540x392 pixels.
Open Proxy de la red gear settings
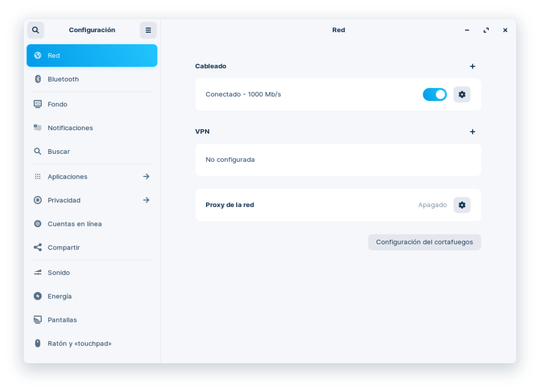point(462,205)
